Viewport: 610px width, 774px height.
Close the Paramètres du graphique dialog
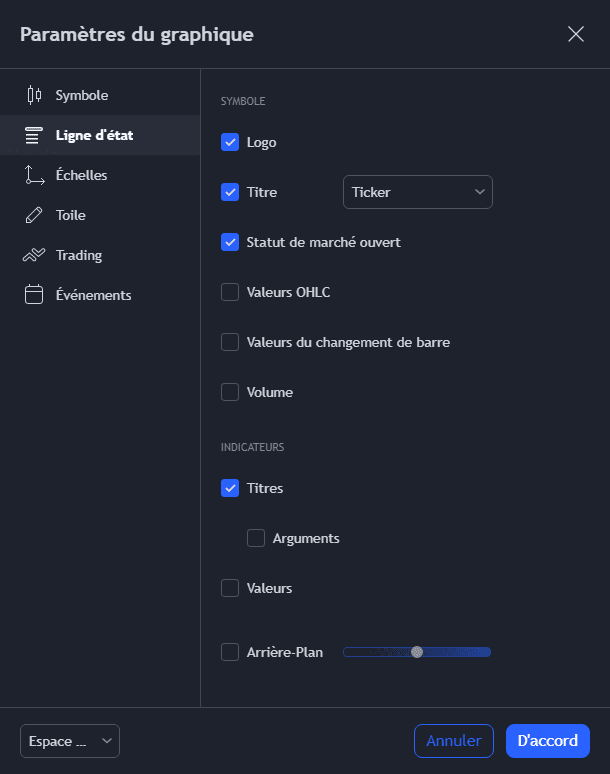[576, 34]
